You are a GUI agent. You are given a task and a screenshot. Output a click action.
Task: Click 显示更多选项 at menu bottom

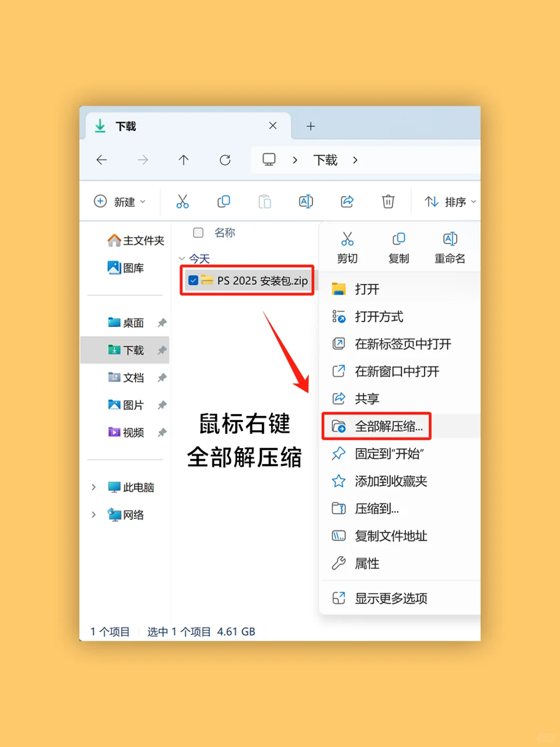(x=391, y=598)
